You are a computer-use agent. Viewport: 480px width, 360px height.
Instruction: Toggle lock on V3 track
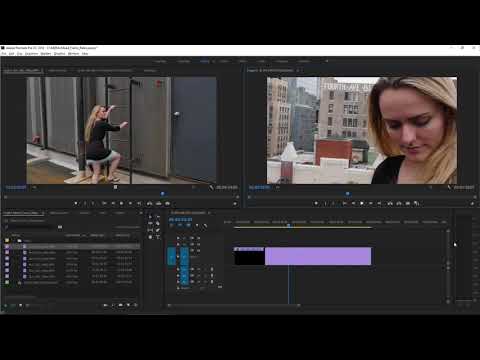(x=178, y=238)
